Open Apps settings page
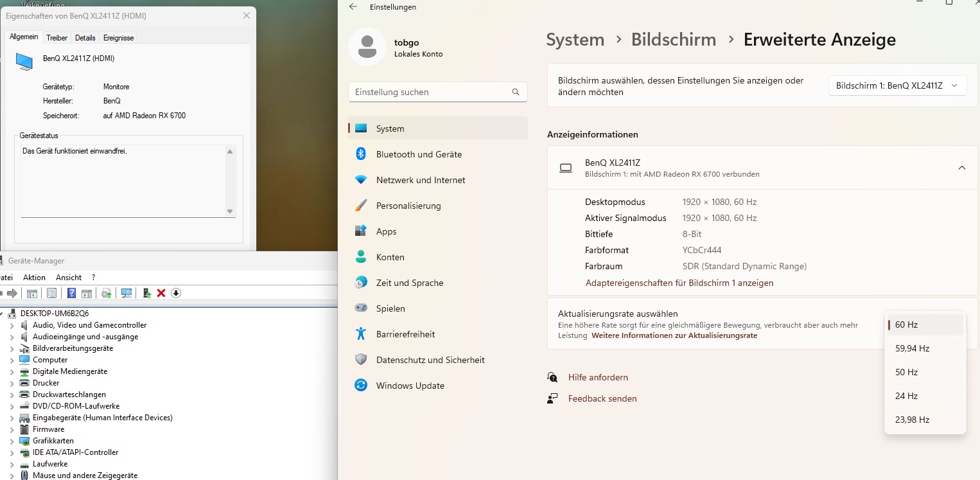Screen dimensions: 980x480 [438, 231]
